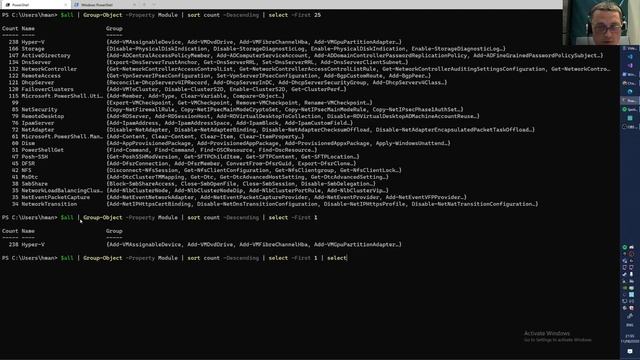Viewport: 640px width, 360px height.
Task: Click the SmbShare module name
Action: tap(35, 184)
